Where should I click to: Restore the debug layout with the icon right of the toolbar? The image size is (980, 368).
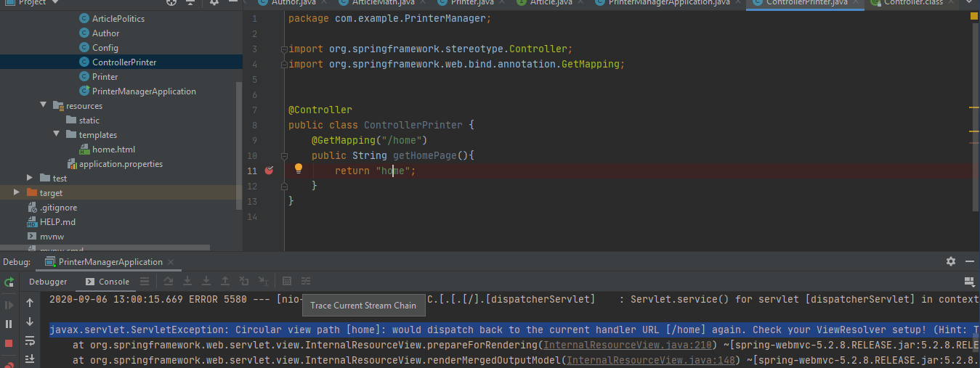tap(968, 282)
